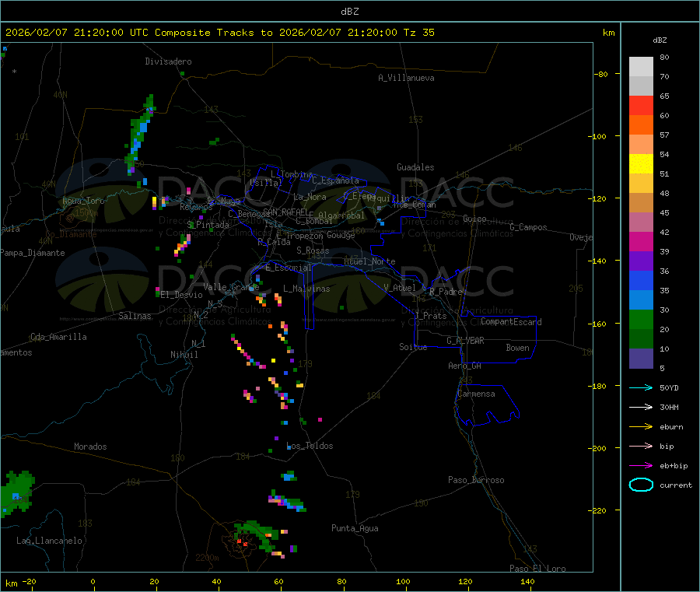Click the Mte_Coman label
The width and height of the screenshot is (700, 592).
coord(415,205)
